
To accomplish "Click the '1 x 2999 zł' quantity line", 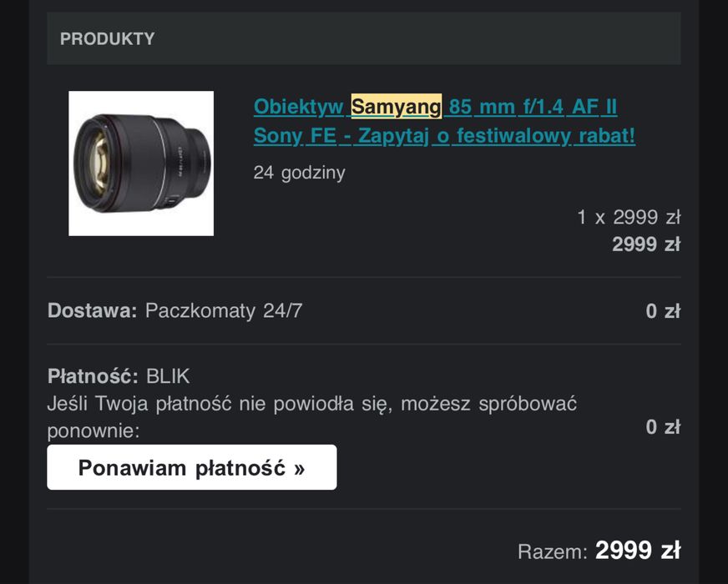I will click(629, 218).
